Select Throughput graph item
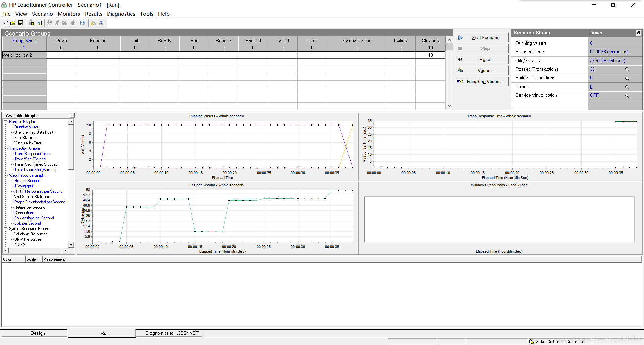The width and height of the screenshot is (644, 345). coord(23,186)
